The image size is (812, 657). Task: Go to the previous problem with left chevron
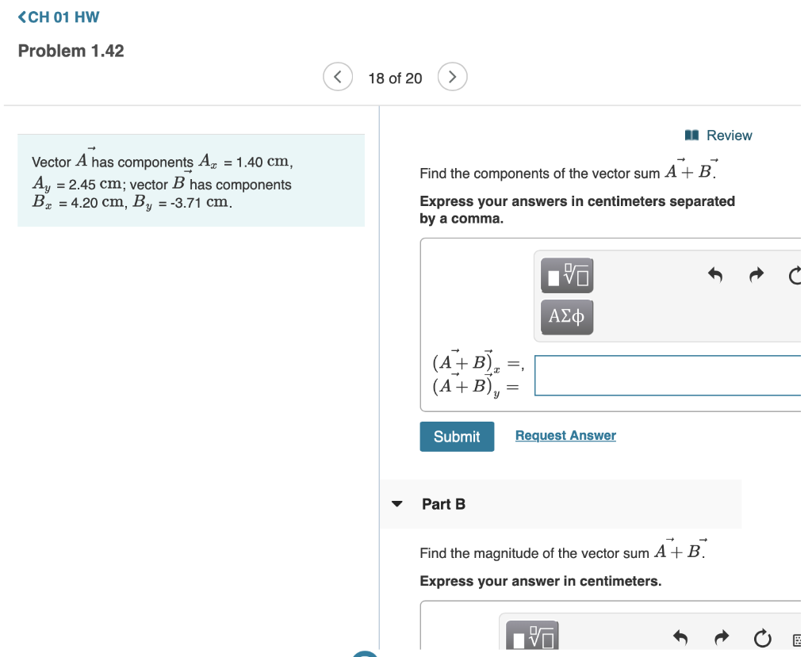(338, 76)
